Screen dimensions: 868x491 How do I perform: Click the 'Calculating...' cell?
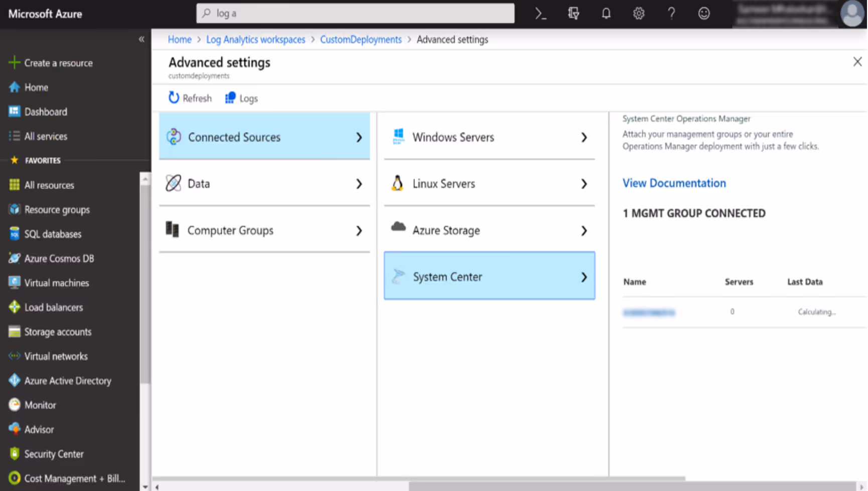(x=816, y=312)
